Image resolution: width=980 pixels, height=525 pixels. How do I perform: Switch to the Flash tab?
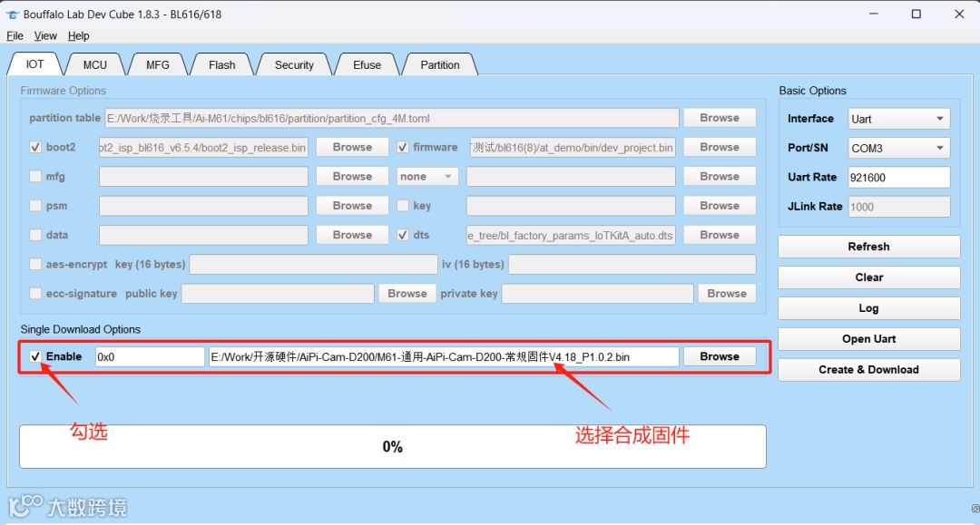(222, 65)
